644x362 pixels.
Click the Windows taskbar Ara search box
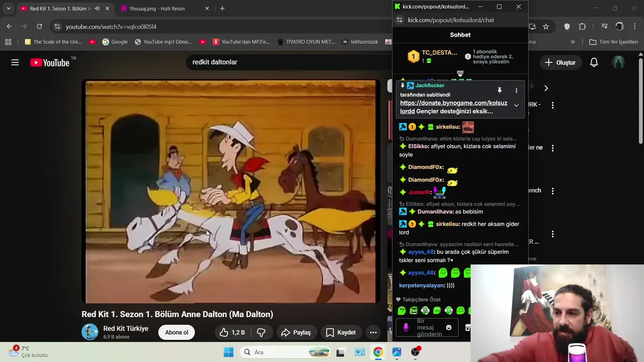click(x=286, y=352)
